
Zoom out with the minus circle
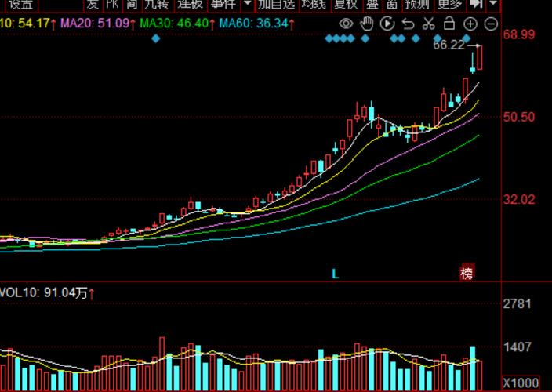click(491, 24)
